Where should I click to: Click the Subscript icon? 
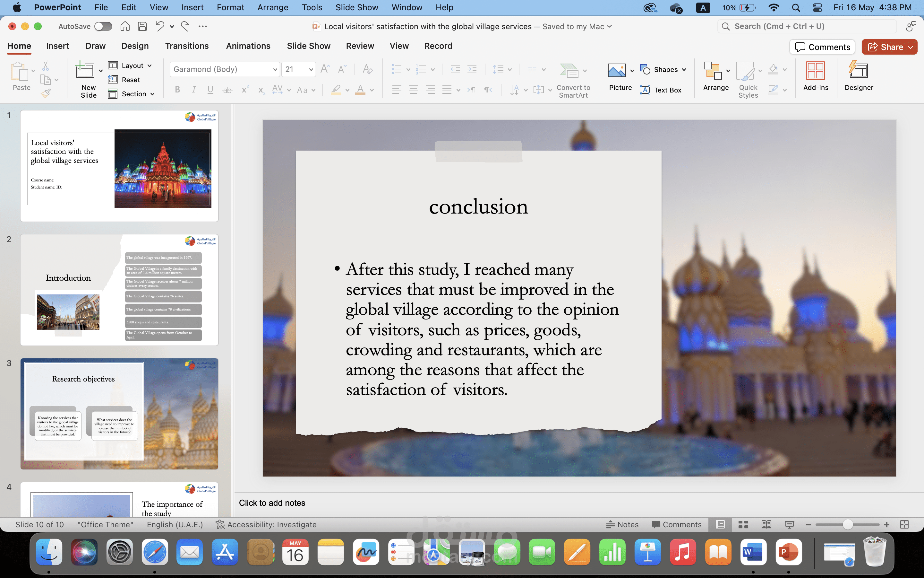[x=261, y=90]
